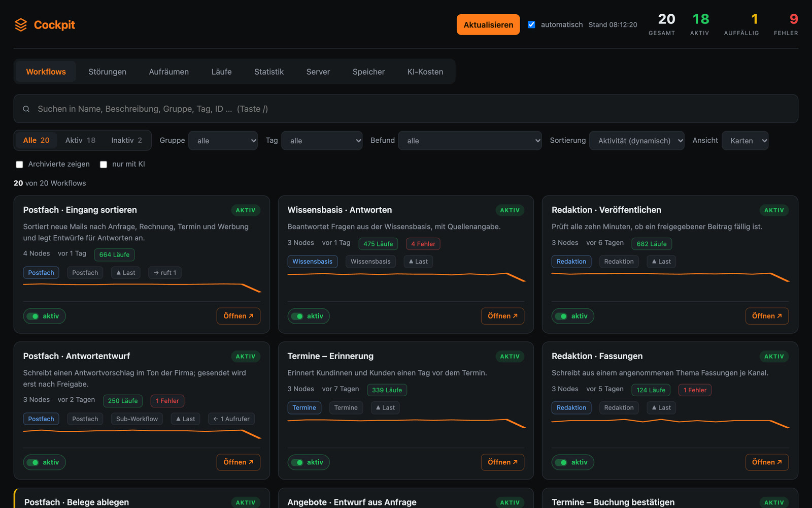Toggle aktiv switch on Wissensbasis · Antworten
This screenshot has width=812, height=508.
click(309, 316)
